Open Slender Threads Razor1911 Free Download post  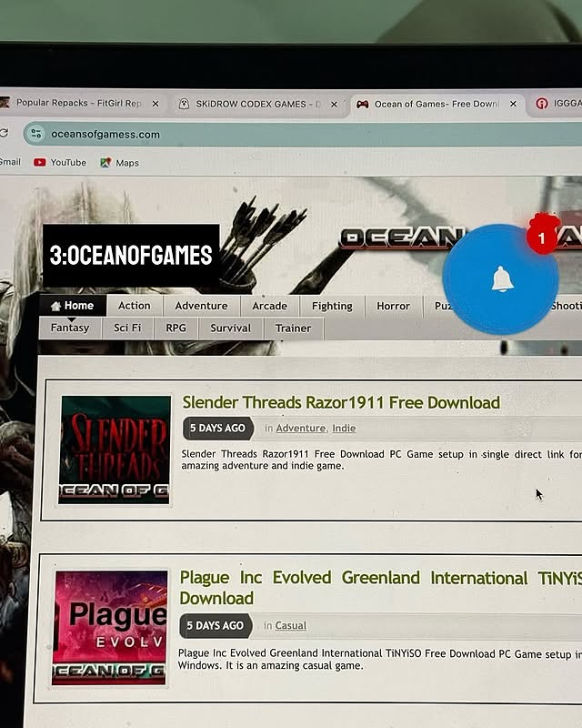(x=341, y=402)
